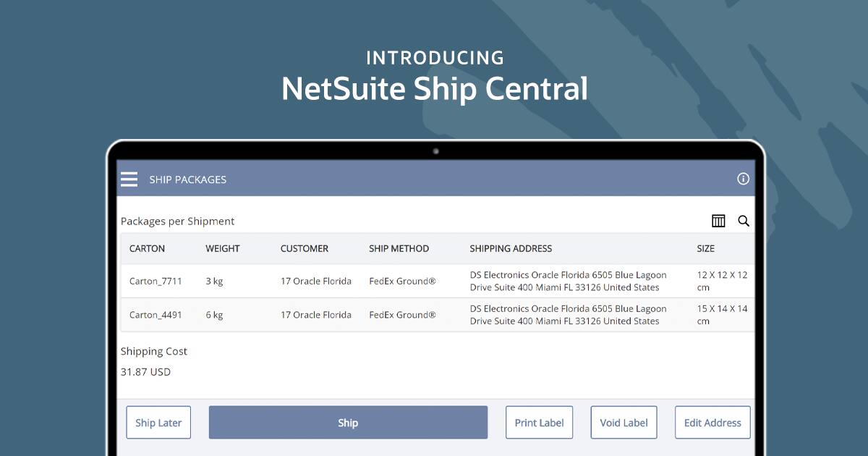
Task: Click the large Ship button
Action: (348, 423)
